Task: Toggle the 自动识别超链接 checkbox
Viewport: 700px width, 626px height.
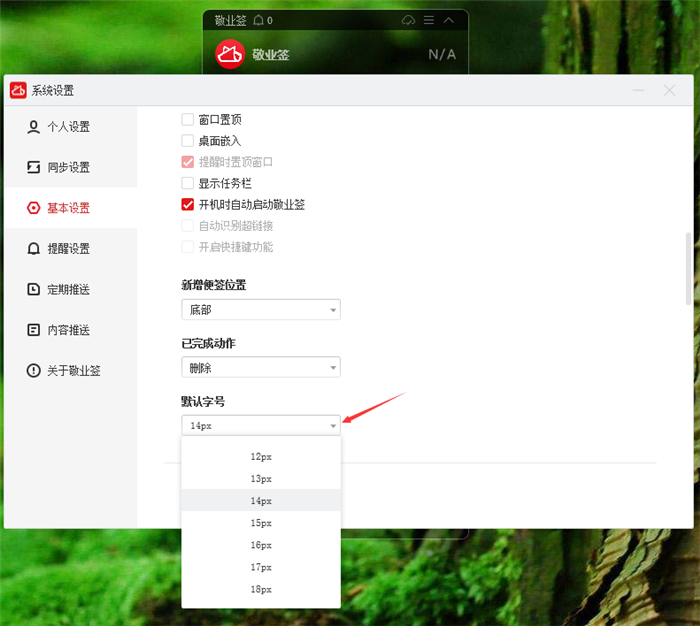Action: point(188,226)
